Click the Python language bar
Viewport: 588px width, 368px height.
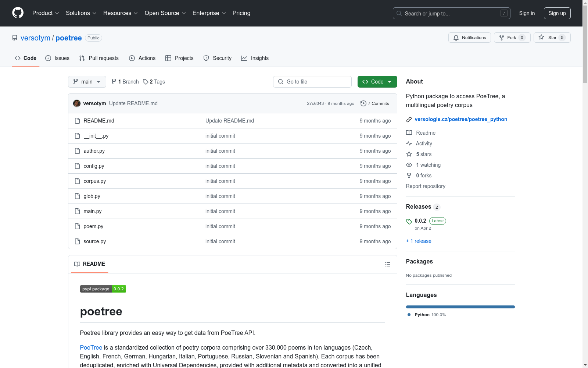pyautogui.click(x=460, y=307)
